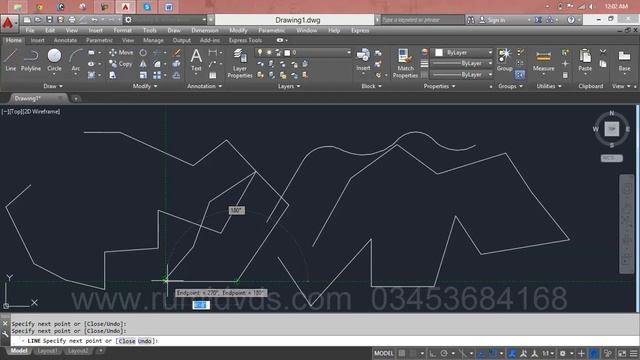Screen dimensions: 640x360
Task: Click the Base view icon
Action: click(x=624, y=60)
